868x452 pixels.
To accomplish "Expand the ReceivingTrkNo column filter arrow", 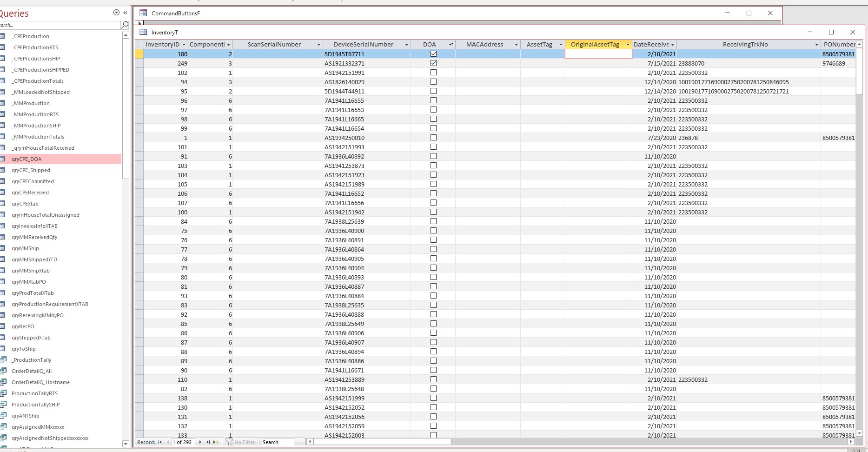I will (816, 45).
